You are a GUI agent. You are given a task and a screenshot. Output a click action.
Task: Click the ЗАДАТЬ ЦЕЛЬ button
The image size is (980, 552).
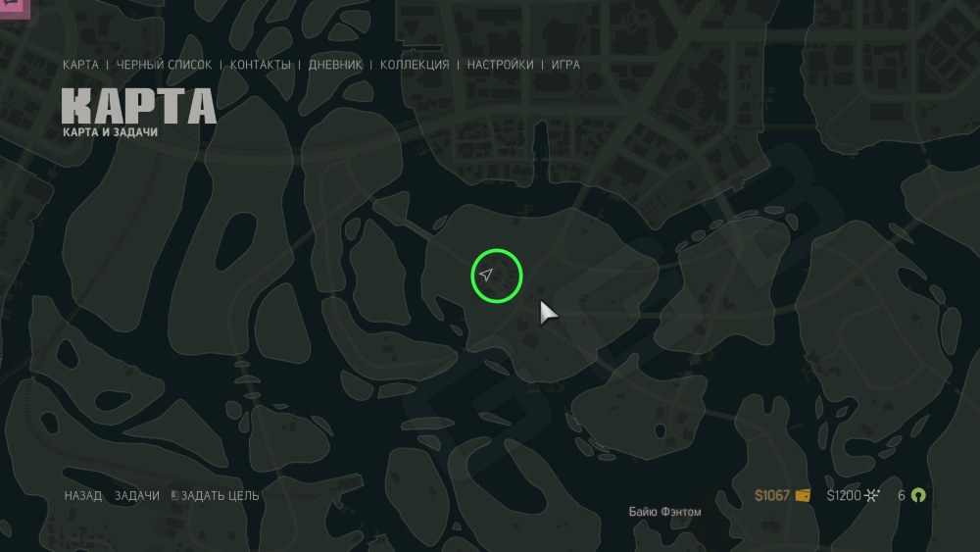pyautogui.click(x=220, y=496)
